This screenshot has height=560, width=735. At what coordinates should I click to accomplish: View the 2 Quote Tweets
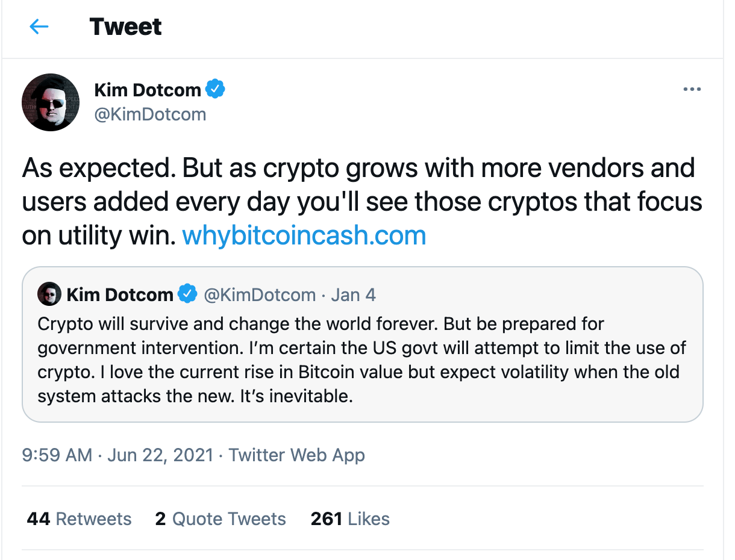coord(220,519)
